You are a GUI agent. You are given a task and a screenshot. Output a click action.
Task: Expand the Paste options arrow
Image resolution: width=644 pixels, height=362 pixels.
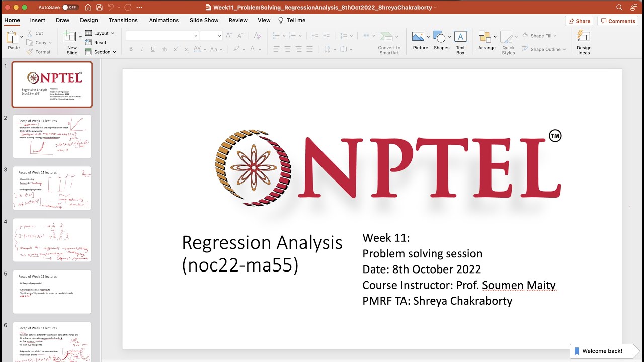click(21, 37)
